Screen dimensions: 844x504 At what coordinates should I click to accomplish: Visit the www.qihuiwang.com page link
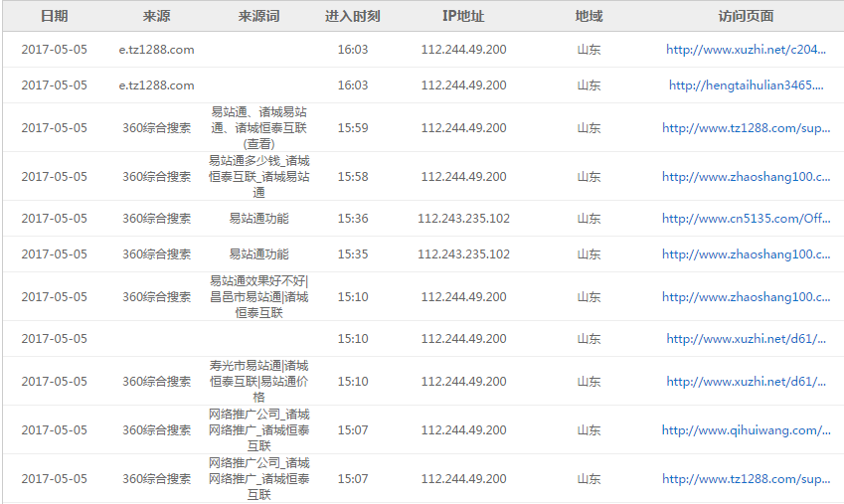pos(746,430)
